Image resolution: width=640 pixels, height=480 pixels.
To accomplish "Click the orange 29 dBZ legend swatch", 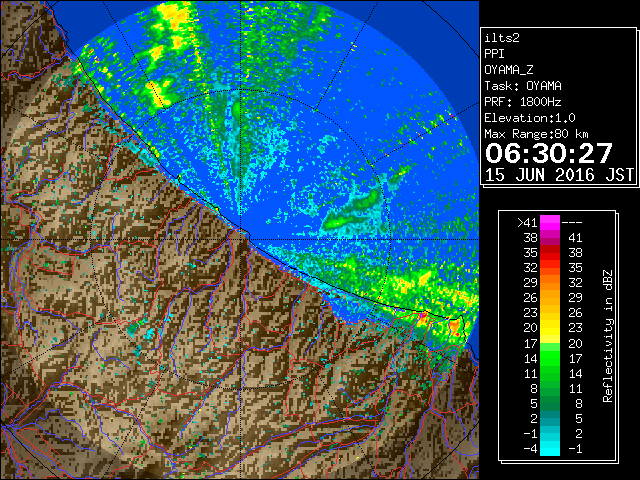I will pos(550,283).
